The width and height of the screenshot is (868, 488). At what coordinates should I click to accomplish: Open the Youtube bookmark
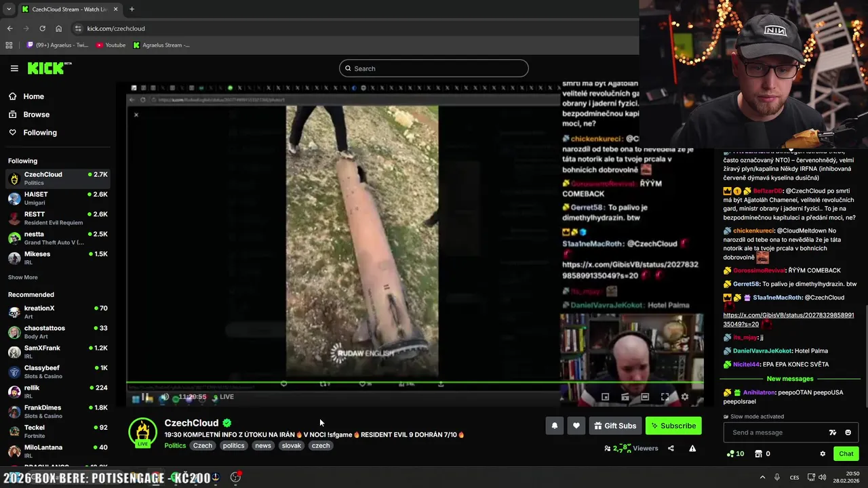pyautogui.click(x=111, y=45)
